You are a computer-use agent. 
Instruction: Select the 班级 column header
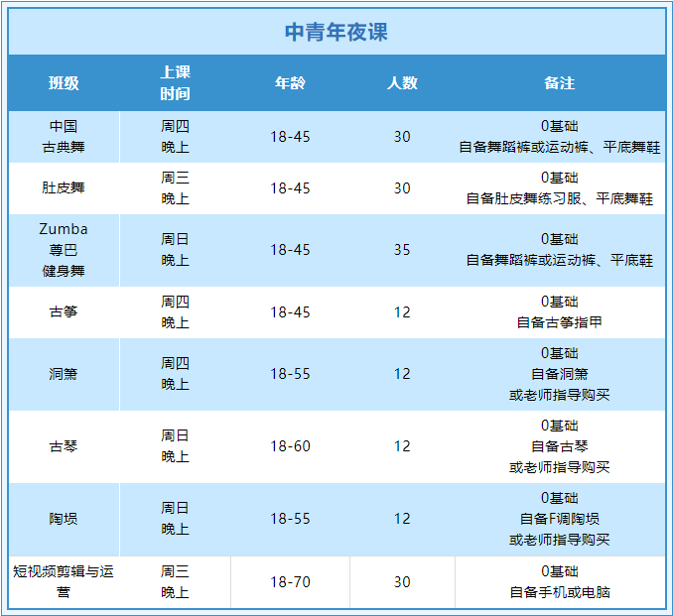click(x=64, y=83)
